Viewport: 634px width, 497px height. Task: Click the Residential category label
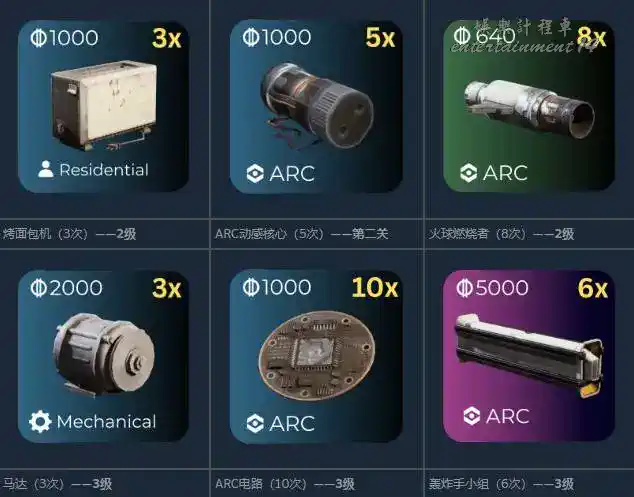(104, 170)
